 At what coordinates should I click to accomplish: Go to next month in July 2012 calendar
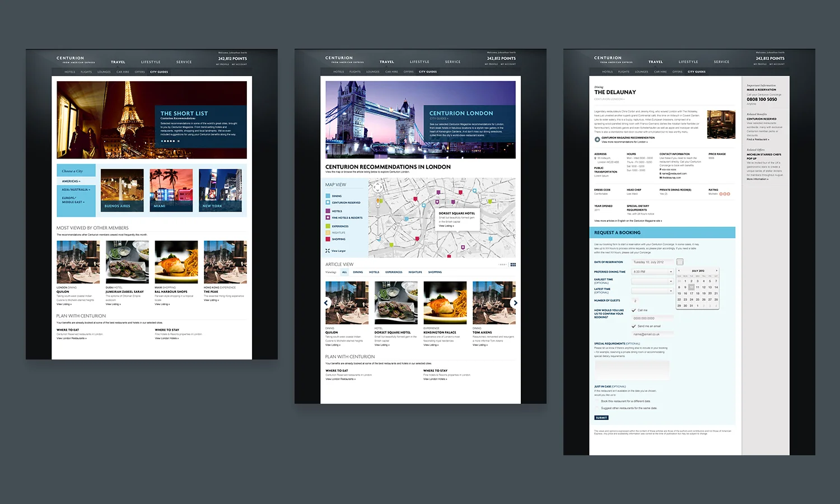pyautogui.click(x=716, y=271)
